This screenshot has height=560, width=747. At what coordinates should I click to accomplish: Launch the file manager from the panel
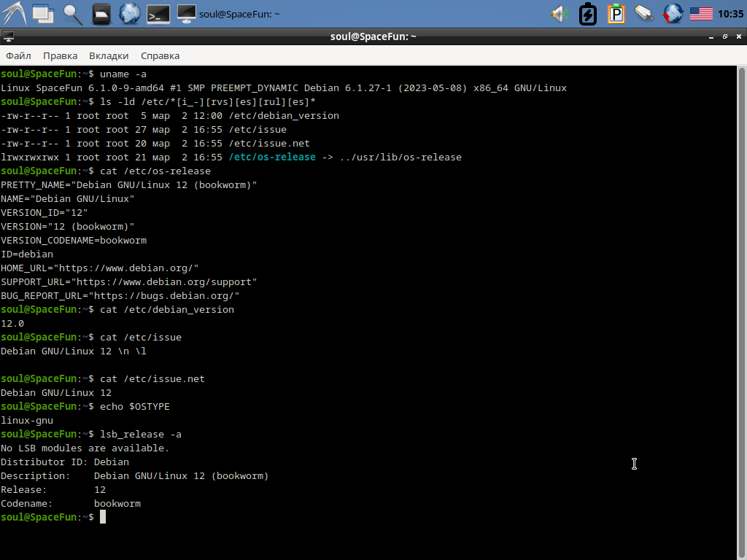pyautogui.click(x=101, y=15)
